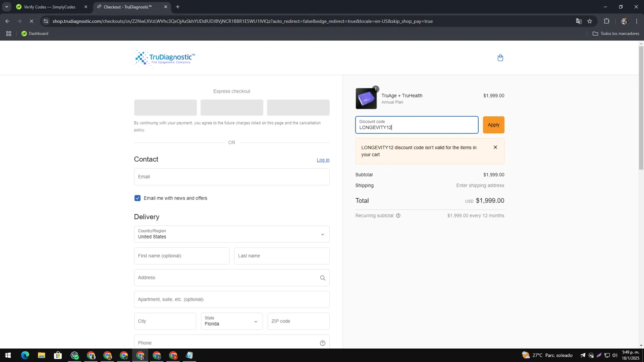Open the Chrome three-dot menu
The width and height of the screenshot is (644, 362).
point(637,21)
